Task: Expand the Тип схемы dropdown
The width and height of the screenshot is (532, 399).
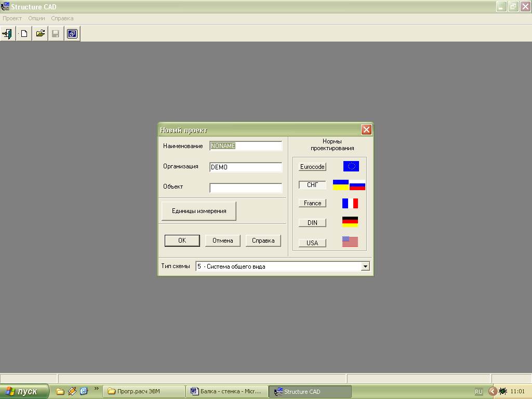Action: [365, 267]
